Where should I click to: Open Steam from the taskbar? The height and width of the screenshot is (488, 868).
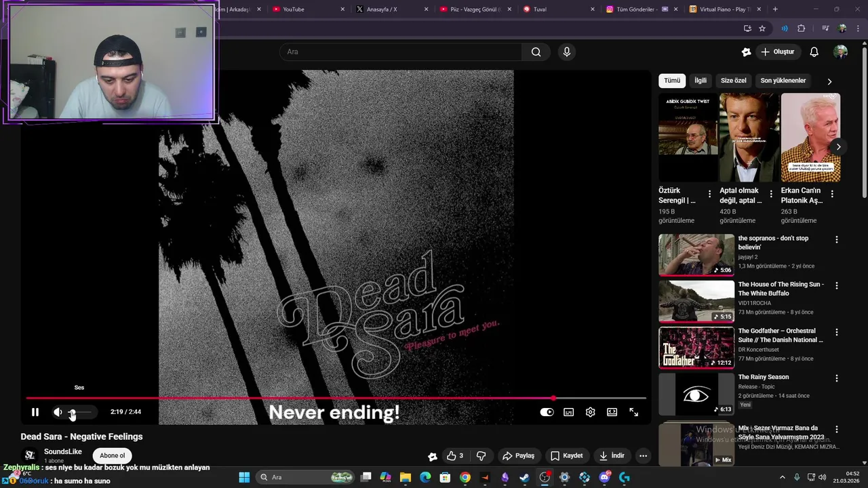point(525,477)
